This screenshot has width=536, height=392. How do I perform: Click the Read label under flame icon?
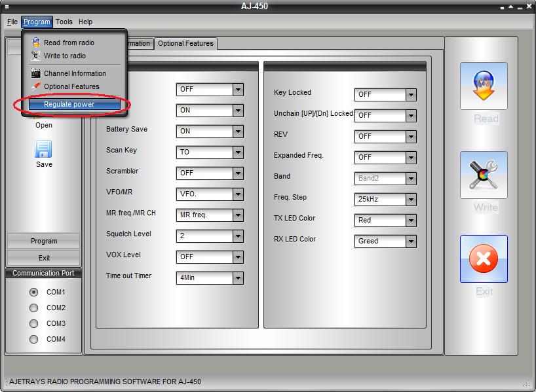pos(486,118)
